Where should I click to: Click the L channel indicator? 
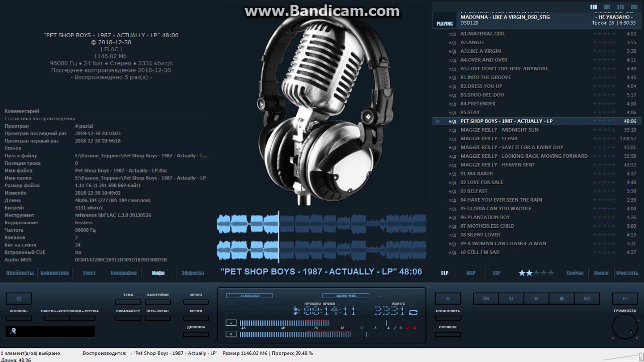coord(231,323)
